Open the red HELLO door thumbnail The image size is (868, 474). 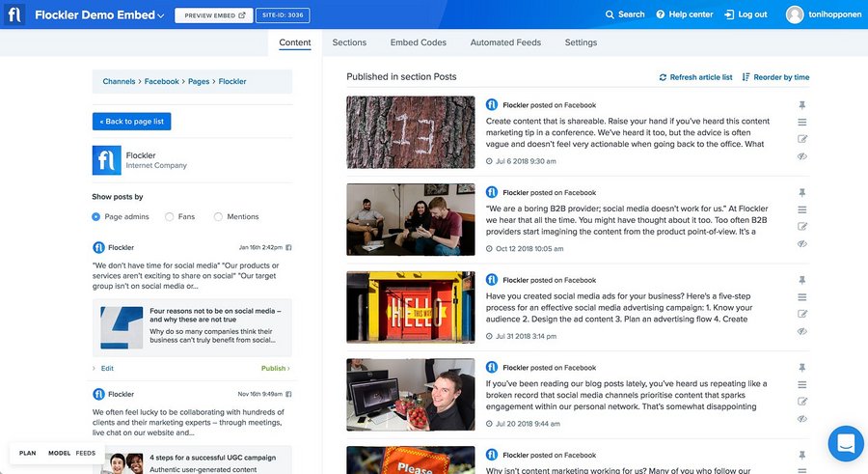pyautogui.click(x=410, y=307)
